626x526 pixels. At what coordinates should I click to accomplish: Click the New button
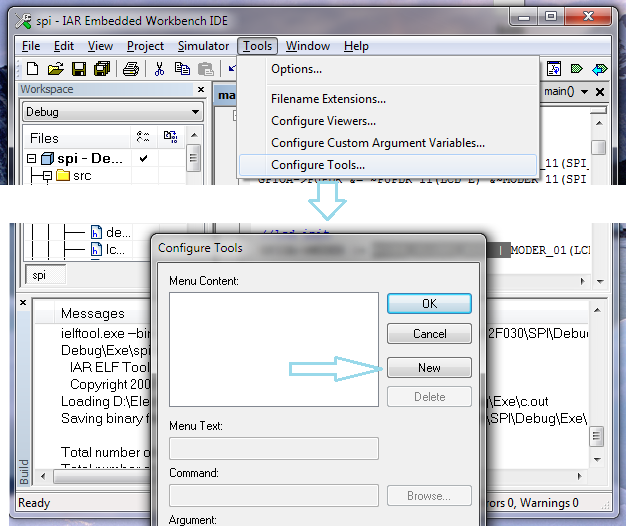pyautogui.click(x=429, y=367)
